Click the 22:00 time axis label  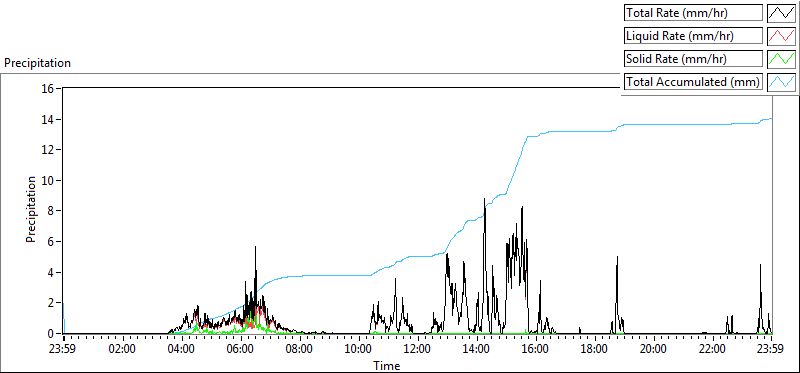(713, 350)
